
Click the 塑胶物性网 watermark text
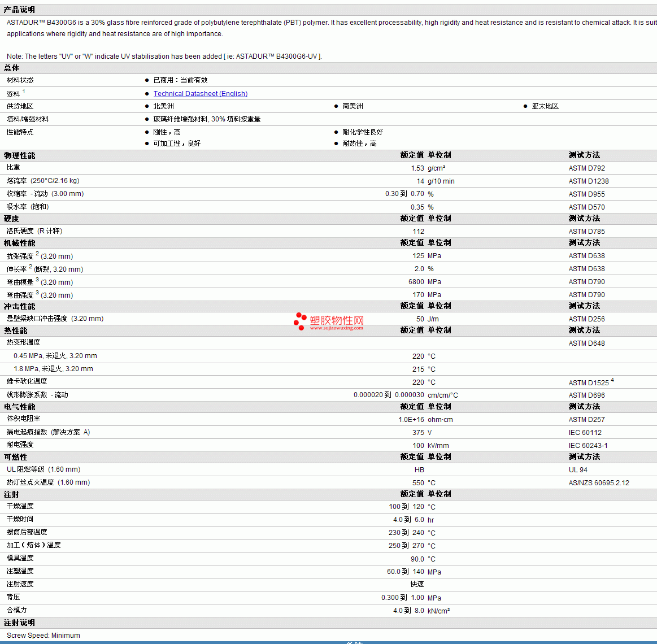click(337, 320)
